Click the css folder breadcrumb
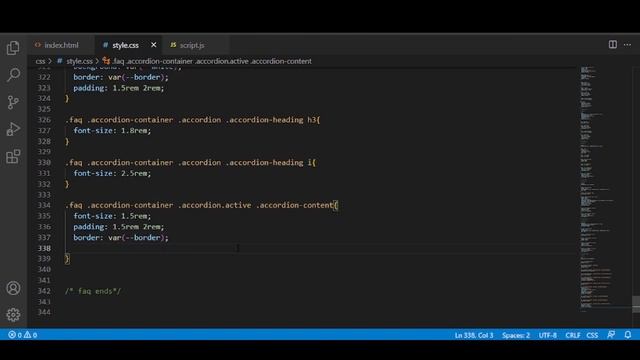The width and height of the screenshot is (640, 360). tap(40, 61)
